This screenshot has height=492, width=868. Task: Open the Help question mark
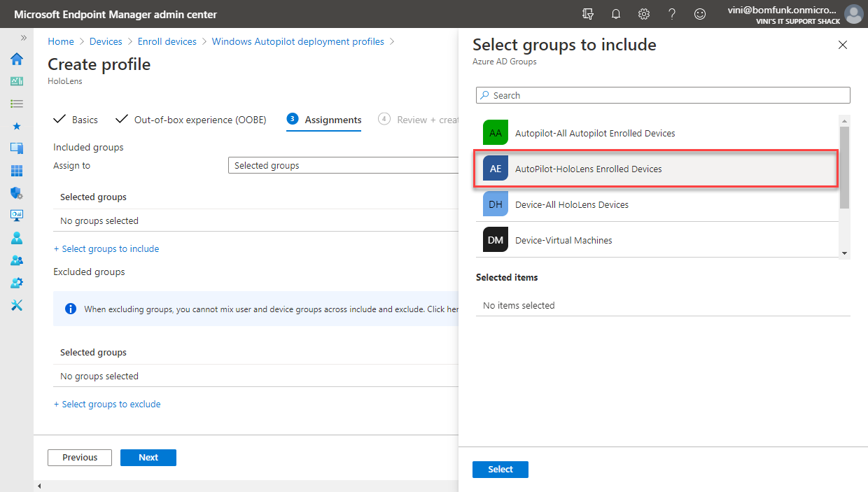click(672, 14)
